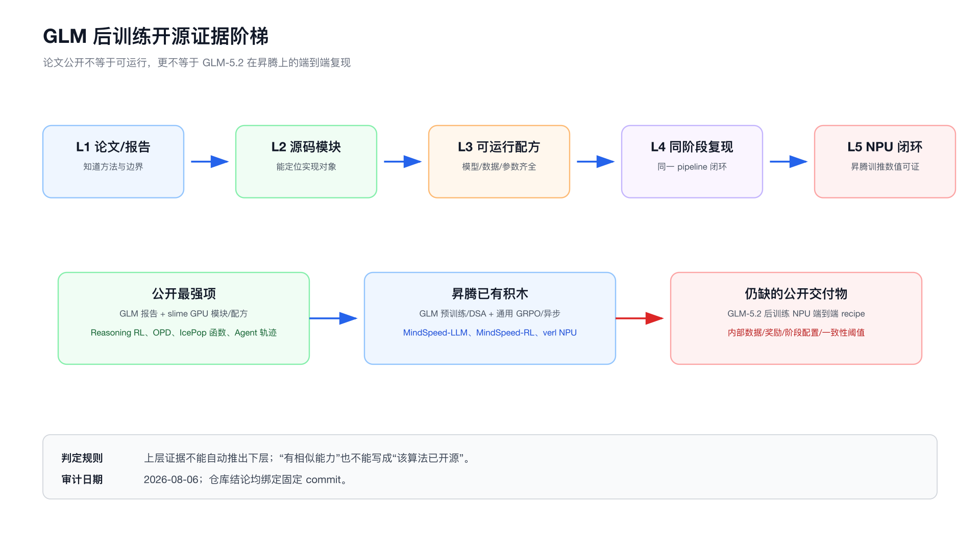Click the blue line "MindSpeed-LLM、MindSpeed-RL、verl NPU"

pos(490,333)
